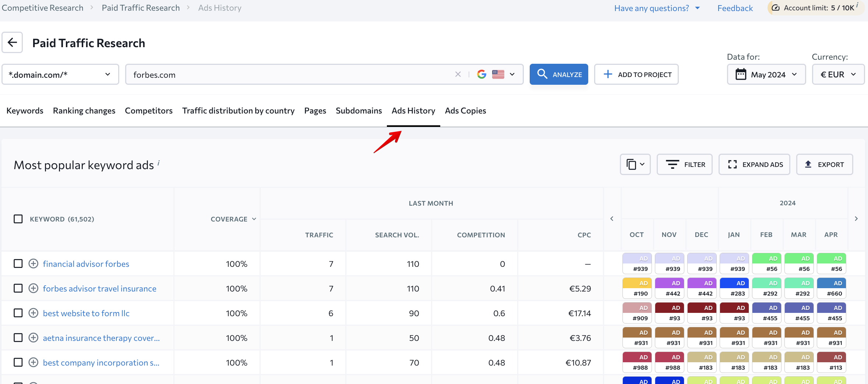Click the Google search engine icon

(481, 74)
